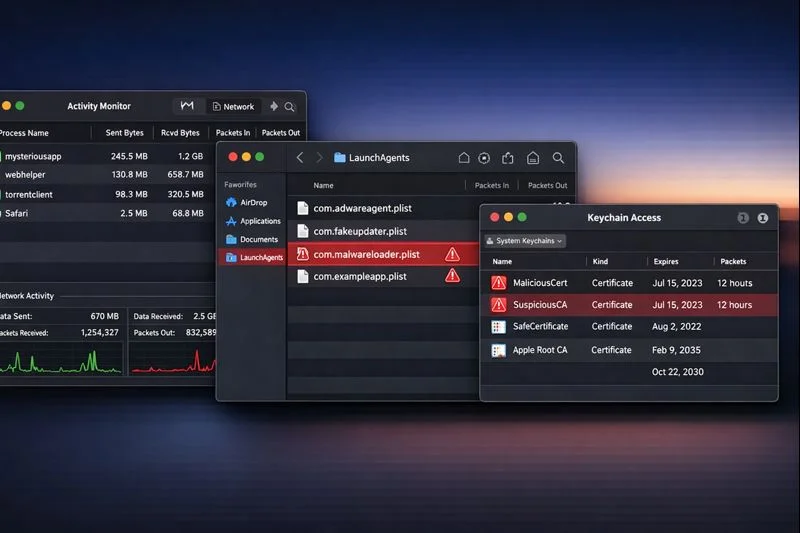Click Packets In column header in Finder
This screenshot has width=800, height=533.
492,185
